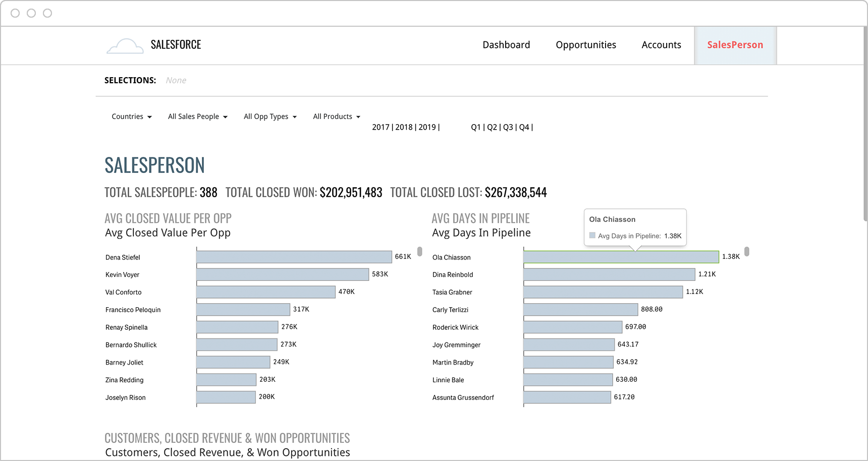This screenshot has height=461, width=868.
Task: Select Barney Joliet's 249K bar
Action: pos(233,362)
